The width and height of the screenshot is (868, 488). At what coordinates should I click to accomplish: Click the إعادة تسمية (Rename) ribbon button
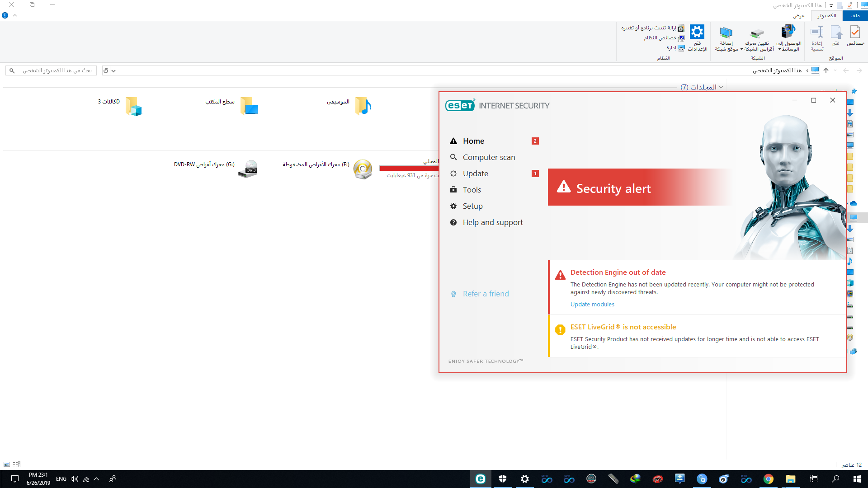pos(817,38)
